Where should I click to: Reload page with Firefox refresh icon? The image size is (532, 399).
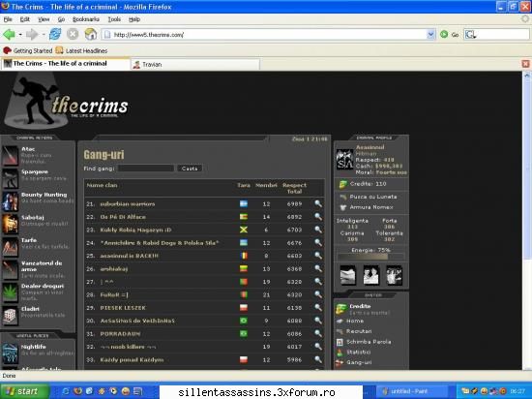(55, 34)
